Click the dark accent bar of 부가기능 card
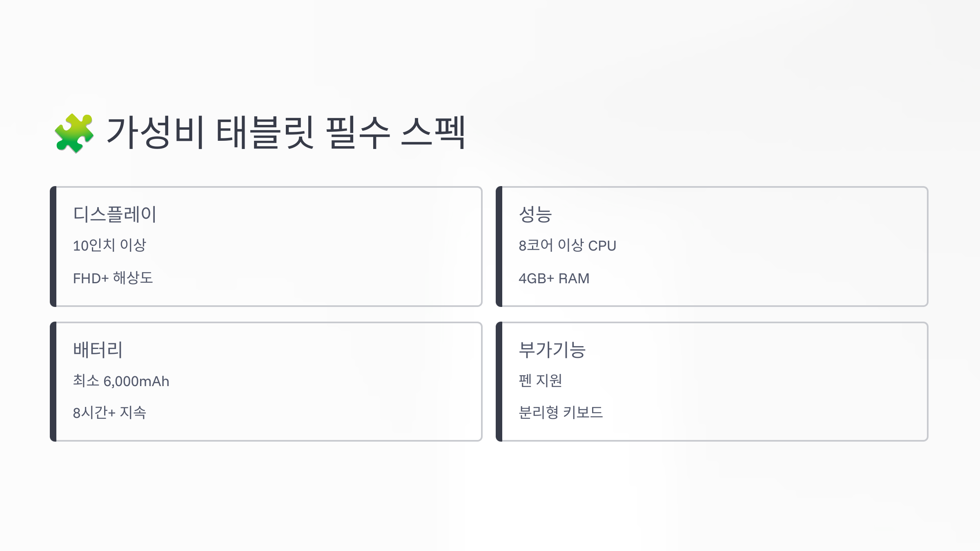Viewport: 980px width, 551px height. pos(499,382)
